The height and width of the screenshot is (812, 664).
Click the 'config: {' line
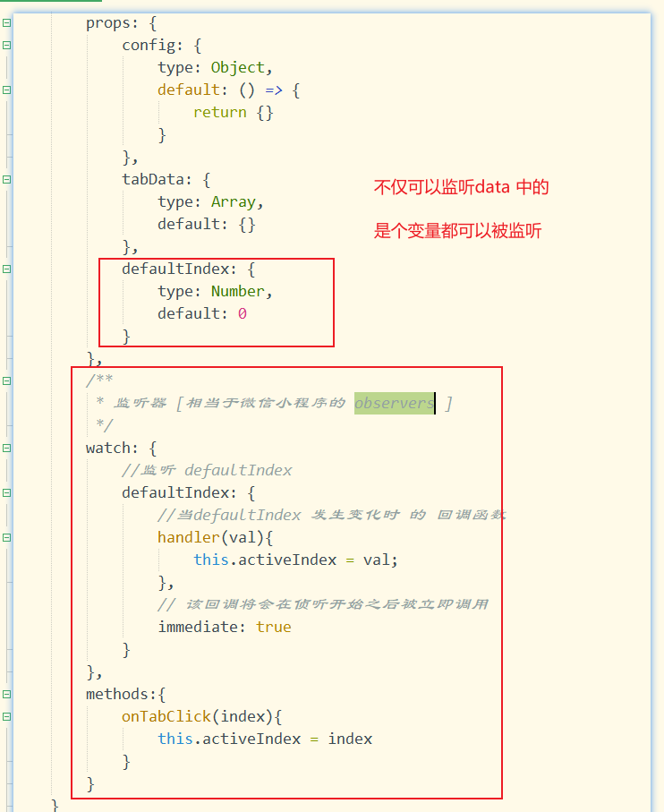click(161, 46)
